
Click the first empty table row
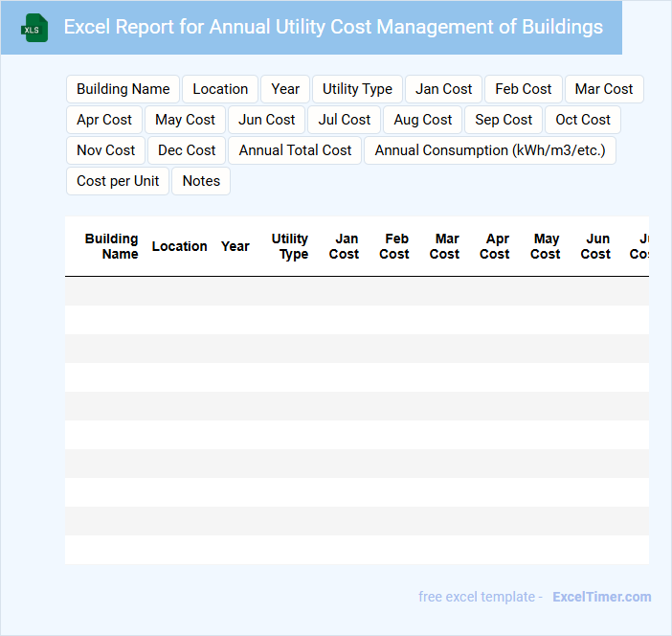coord(356,291)
